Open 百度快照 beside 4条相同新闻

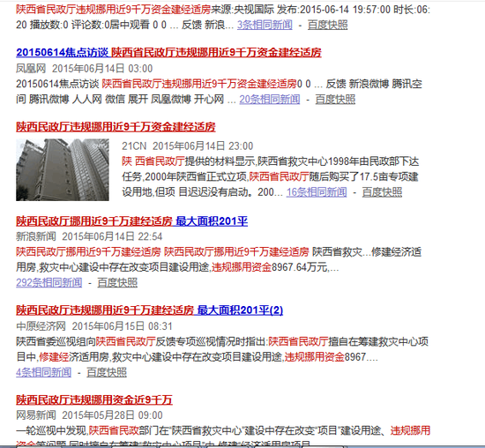[x=107, y=372]
